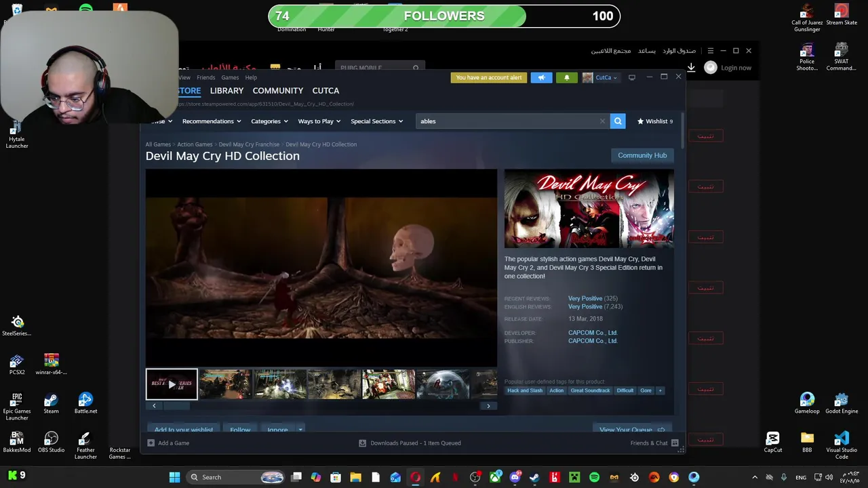868x488 pixels.
Task: Click the account alert yellow banner
Action: tap(489, 77)
